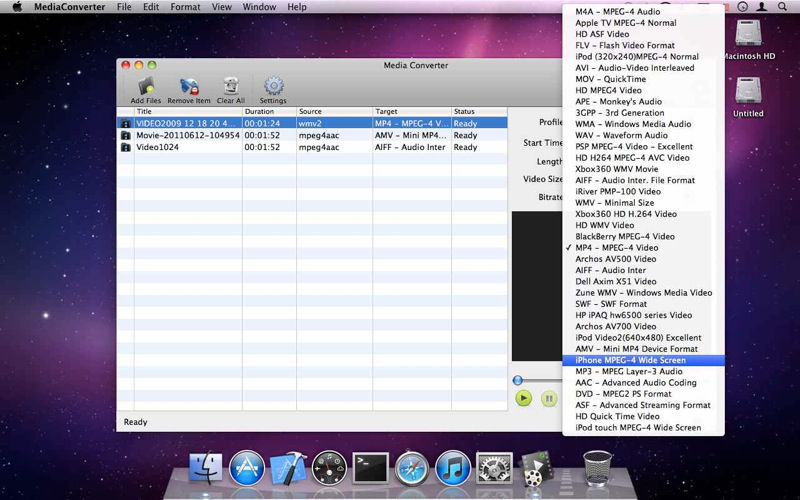Click file icon of Movie-20110612-104954 row
This screenshot has width=800, height=500.
click(x=125, y=135)
